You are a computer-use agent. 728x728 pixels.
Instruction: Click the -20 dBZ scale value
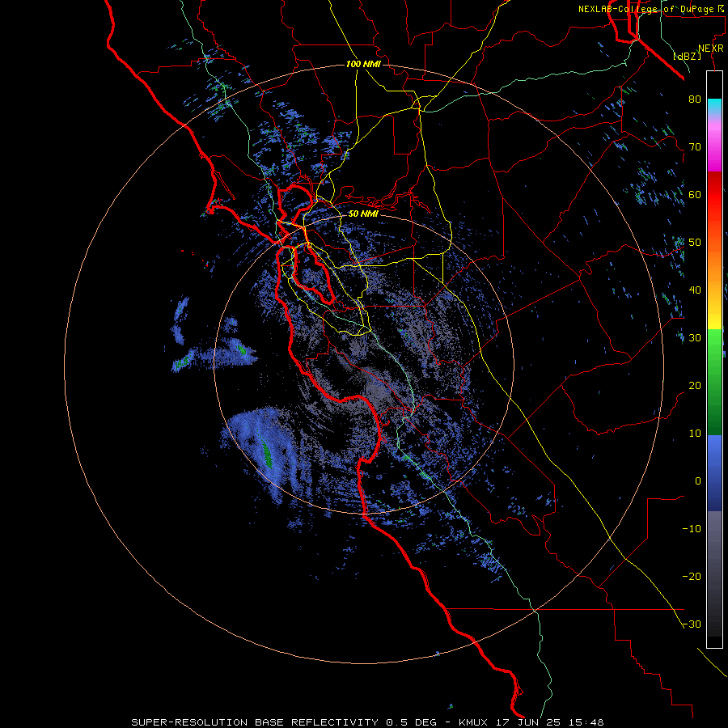tap(692, 576)
